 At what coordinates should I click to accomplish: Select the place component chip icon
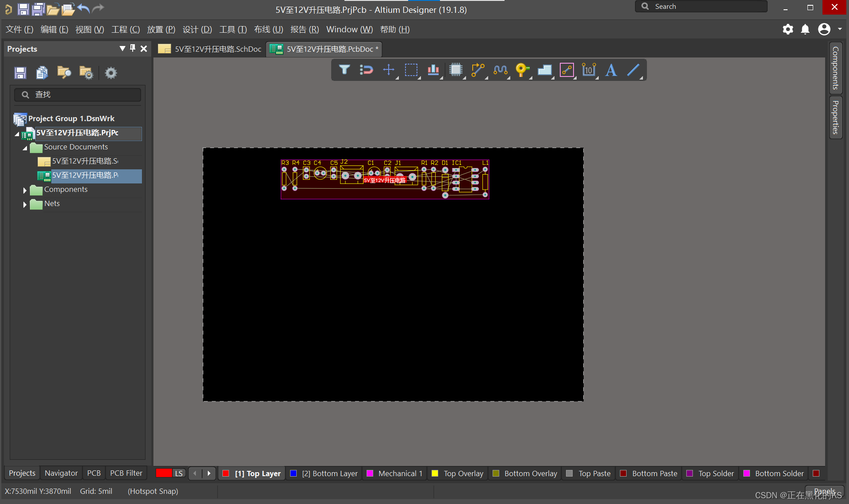click(x=455, y=70)
